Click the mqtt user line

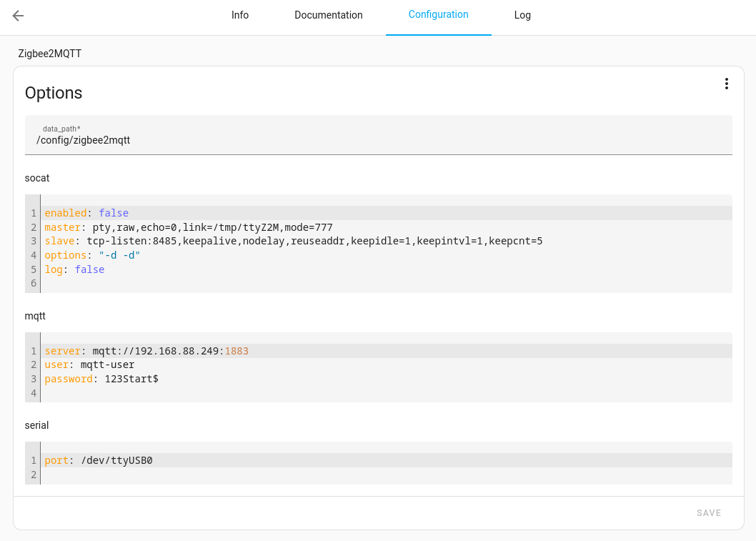[x=89, y=364]
